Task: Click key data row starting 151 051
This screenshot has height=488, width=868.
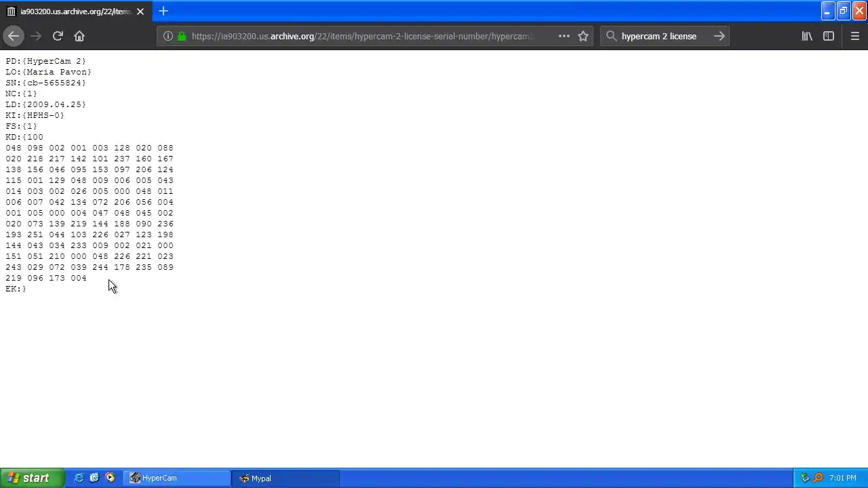Action: click(90, 256)
